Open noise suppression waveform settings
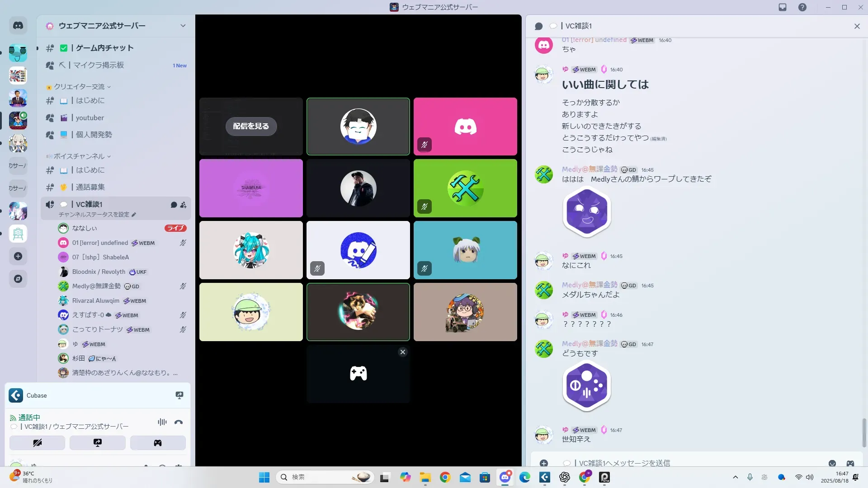This screenshot has height=488, width=868. click(x=162, y=422)
